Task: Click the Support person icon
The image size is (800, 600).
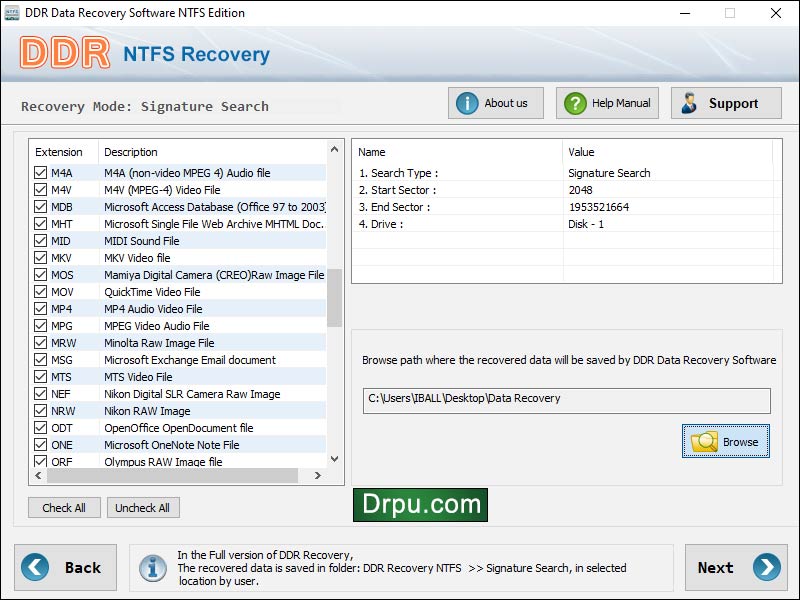Action: point(689,103)
